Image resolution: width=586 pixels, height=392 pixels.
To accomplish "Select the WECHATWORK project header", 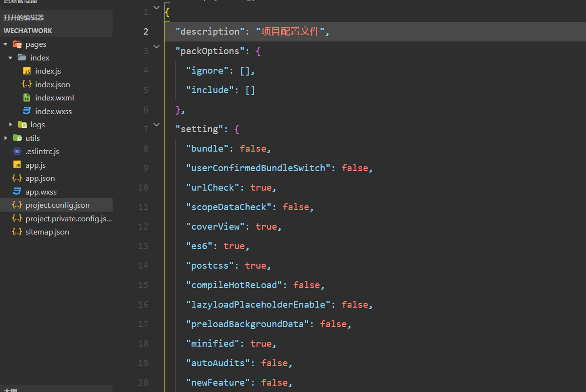I will point(28,31).
